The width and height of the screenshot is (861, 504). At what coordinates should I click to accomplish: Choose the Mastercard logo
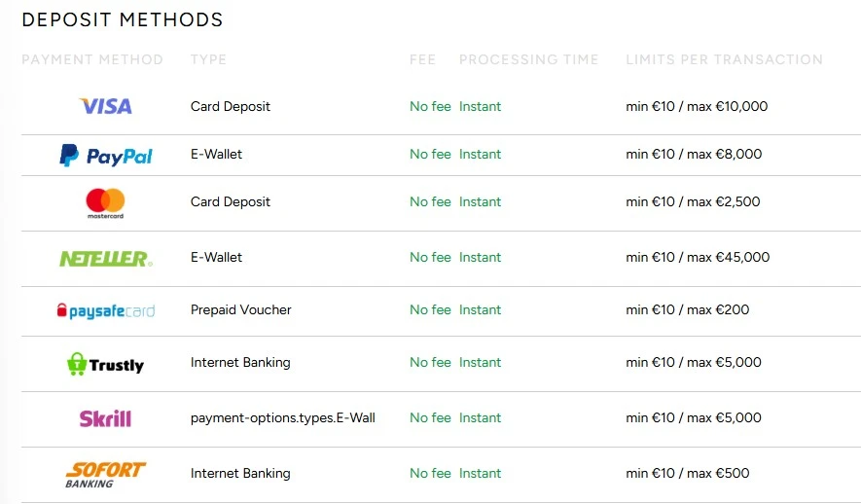105,202
